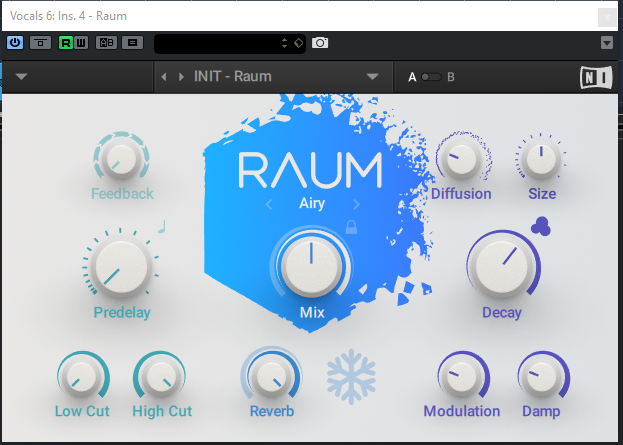This screenshot has width=623, height=445.
Task: Click the INIT - Raum preset name
Action: click(233, 76)
